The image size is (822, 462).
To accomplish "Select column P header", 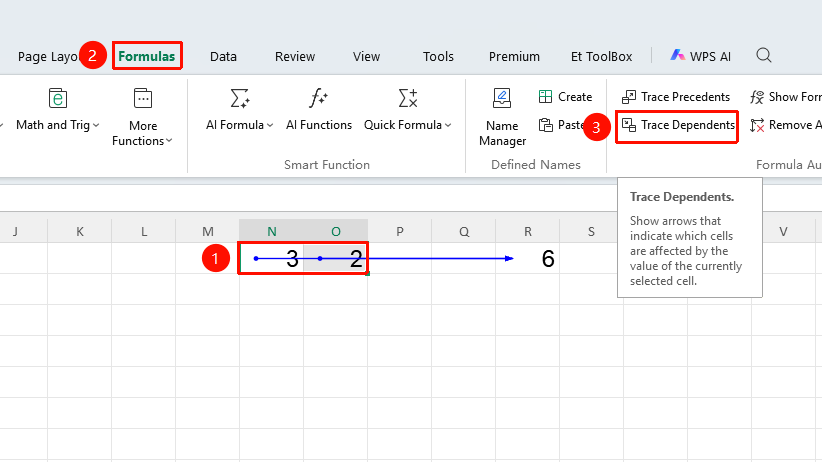I will pyautogui.click(x=399, y=232).
